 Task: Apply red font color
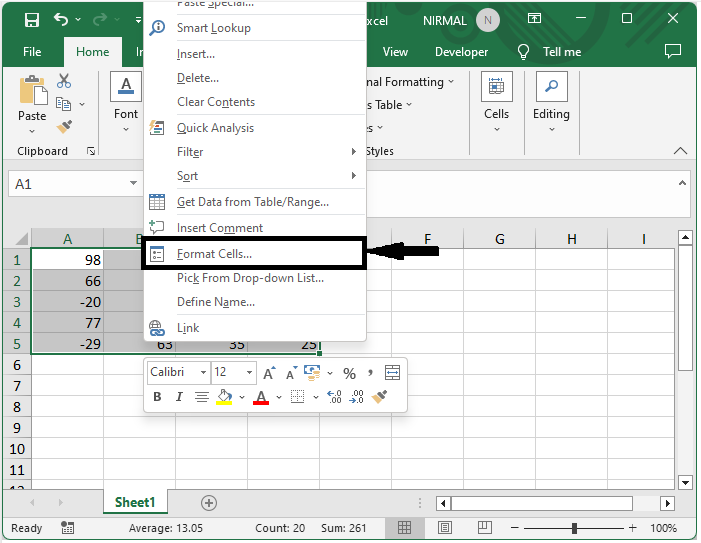point(261,397)
